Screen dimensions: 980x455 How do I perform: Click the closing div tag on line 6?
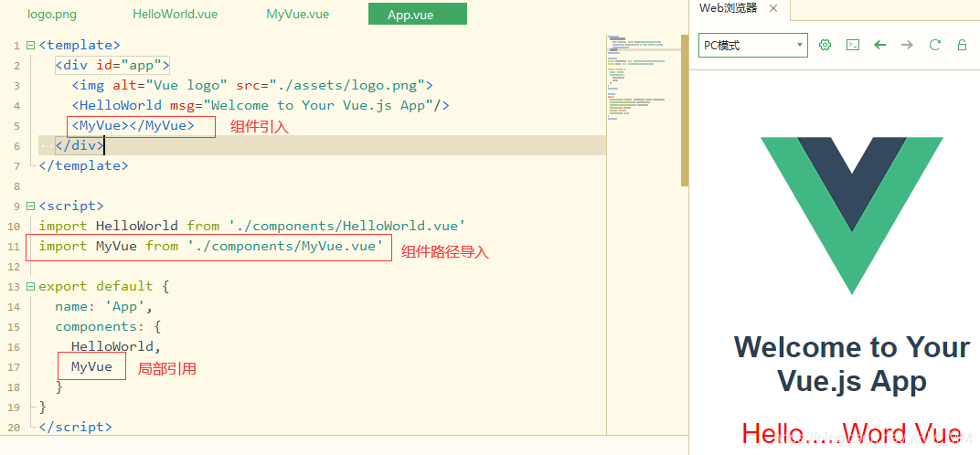click(80, 145)
